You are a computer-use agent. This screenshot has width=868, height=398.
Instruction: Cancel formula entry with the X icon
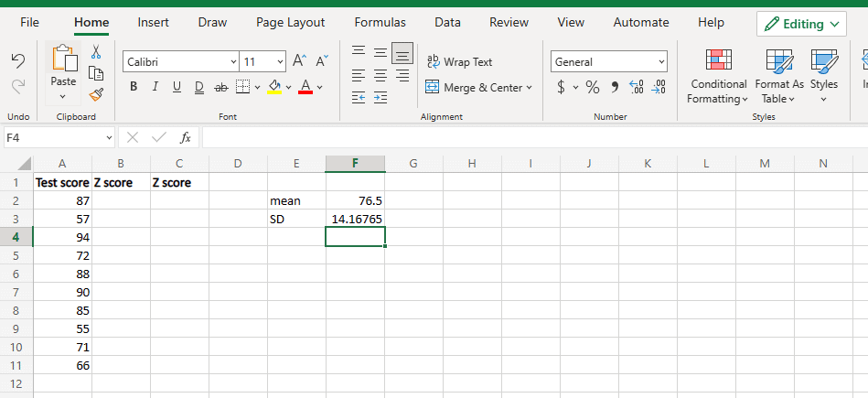[133, 137]
